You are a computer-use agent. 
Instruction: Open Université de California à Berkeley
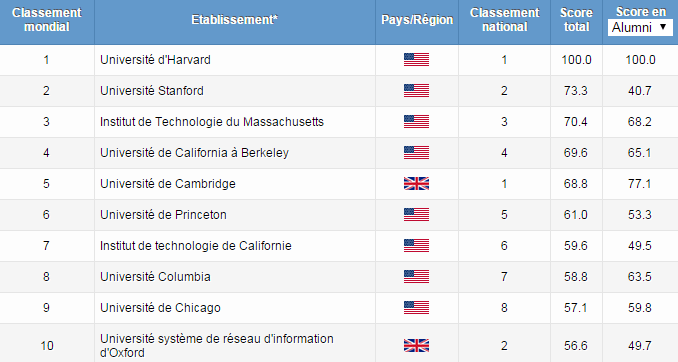(194, 153)
